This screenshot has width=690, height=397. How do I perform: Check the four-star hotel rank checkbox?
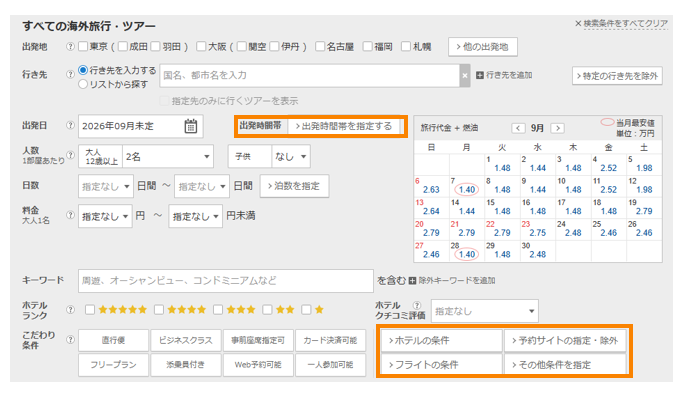(x=159, y=310)
